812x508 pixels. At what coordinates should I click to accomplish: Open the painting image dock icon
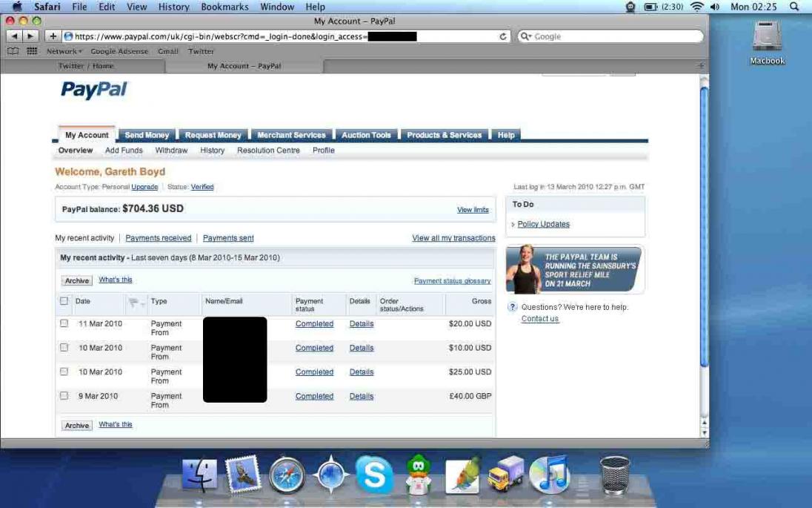(x=462, y=475)
